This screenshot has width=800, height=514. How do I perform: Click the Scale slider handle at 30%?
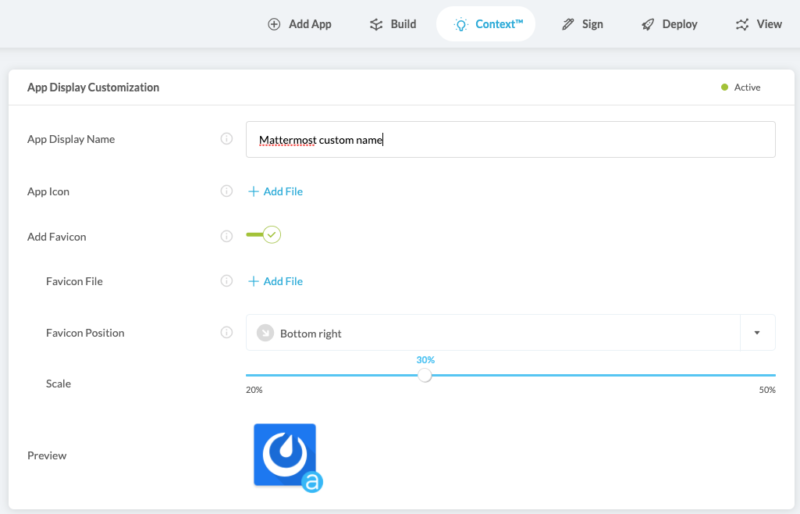(424, 376)
